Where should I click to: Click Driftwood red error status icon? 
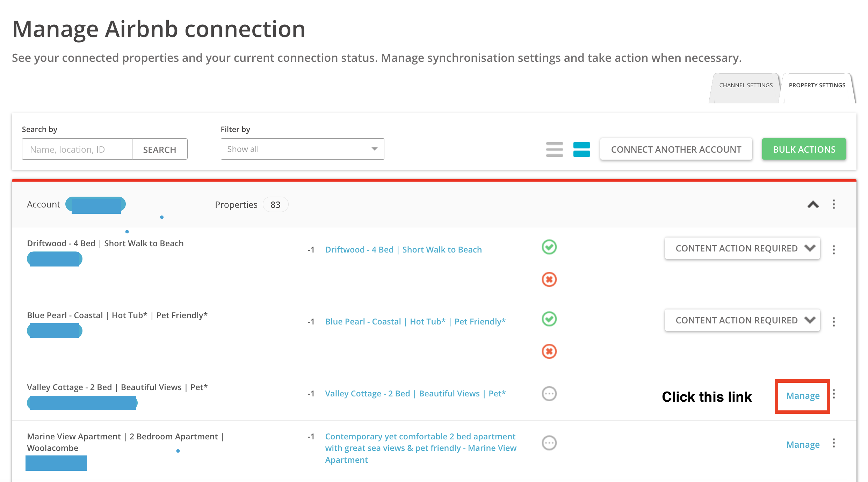pyautogui.click(x=549, y=279)
